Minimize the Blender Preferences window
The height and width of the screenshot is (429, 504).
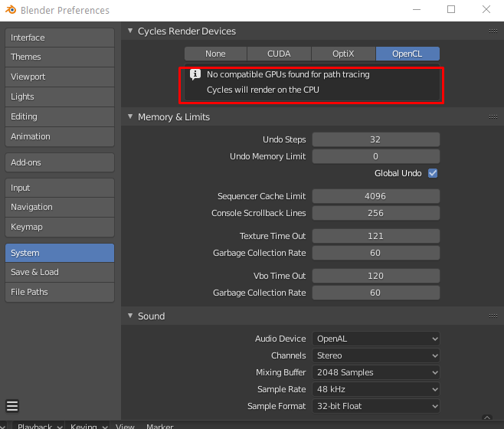pyautogui.click(x=417, y=10)
